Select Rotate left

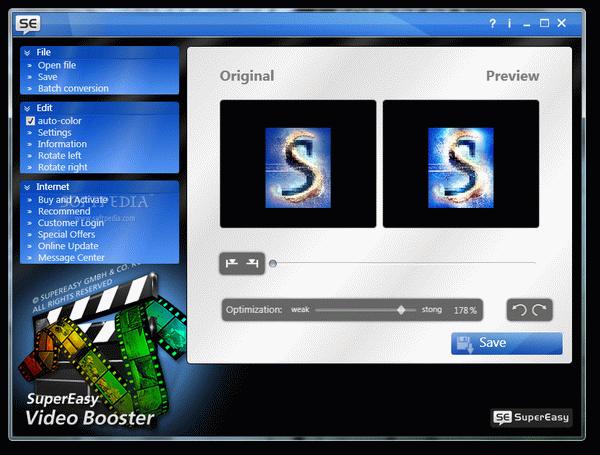(59, 156)
